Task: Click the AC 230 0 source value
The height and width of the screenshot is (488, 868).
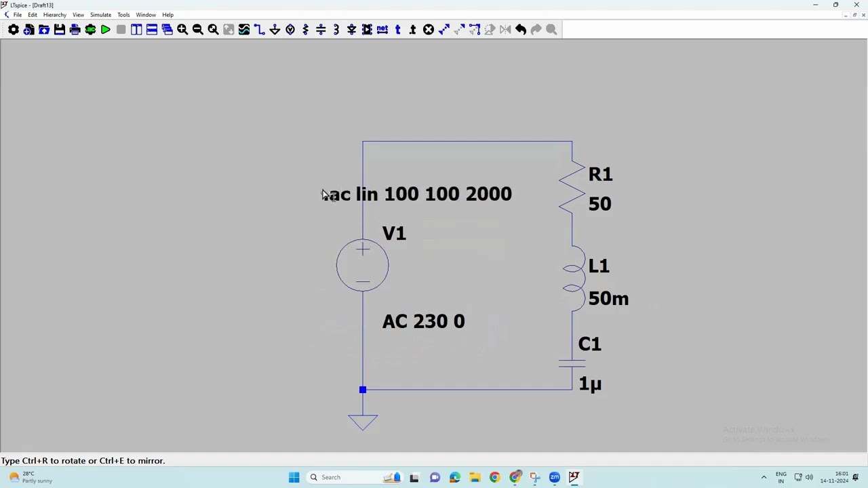Action: click(424, 321)
